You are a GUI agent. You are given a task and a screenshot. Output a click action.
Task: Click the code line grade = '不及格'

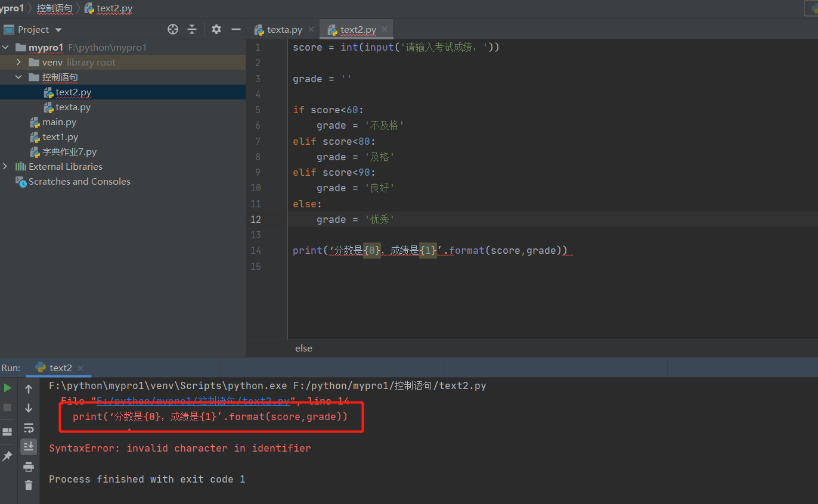pyautogui.click(x=361, y=125)
